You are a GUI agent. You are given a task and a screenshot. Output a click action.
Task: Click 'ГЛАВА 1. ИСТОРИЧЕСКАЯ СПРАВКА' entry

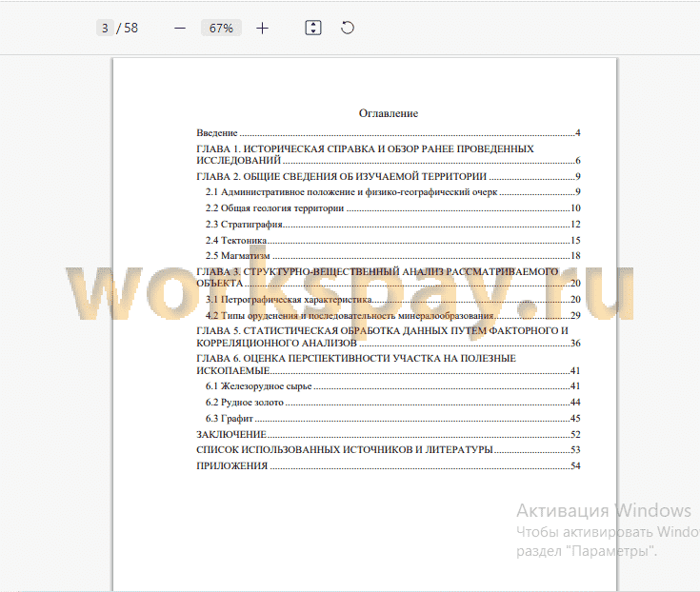click(389, 154)
